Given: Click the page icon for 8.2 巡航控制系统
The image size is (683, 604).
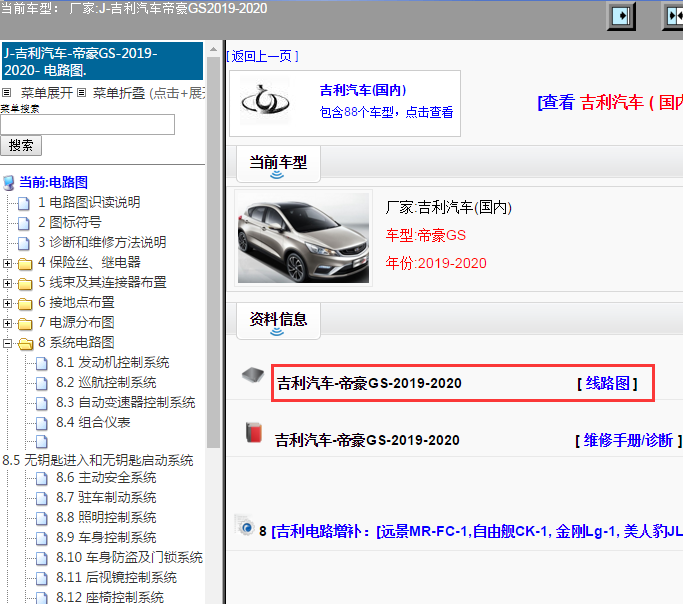Looking at the screenshot, I should tap(42, 383).
